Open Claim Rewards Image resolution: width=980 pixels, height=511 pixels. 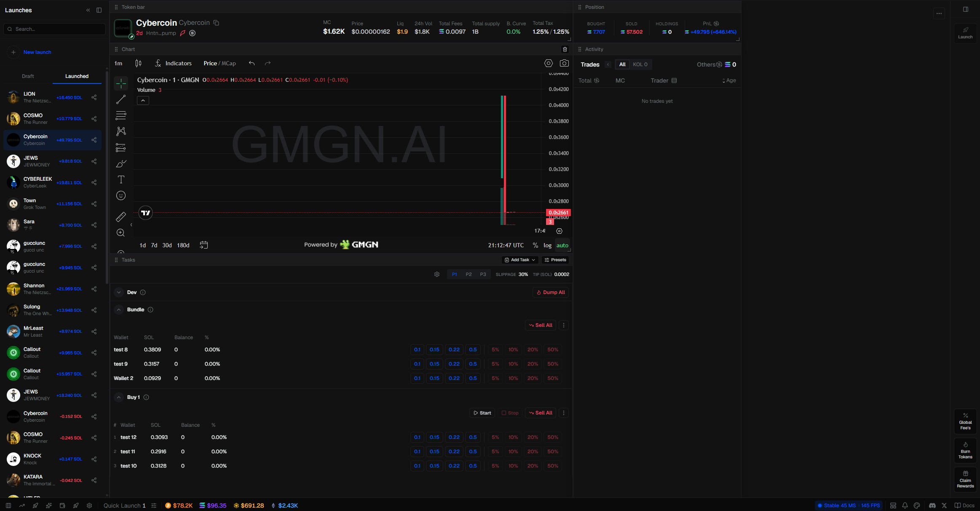[965, 479]
